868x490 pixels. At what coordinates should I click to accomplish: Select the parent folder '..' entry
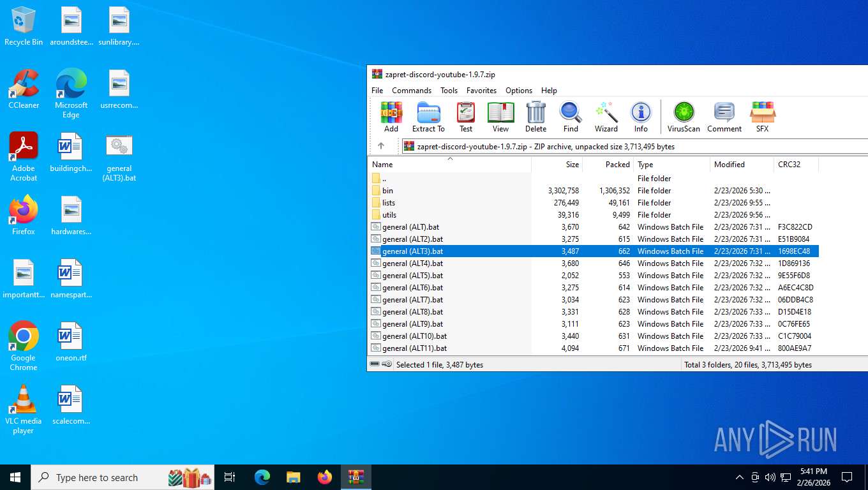(594, 179)
